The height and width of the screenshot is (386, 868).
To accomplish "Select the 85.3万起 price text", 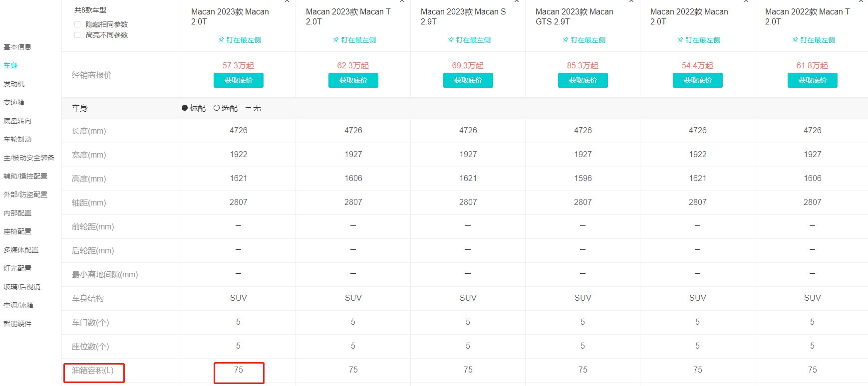I will tap(583, 65).
